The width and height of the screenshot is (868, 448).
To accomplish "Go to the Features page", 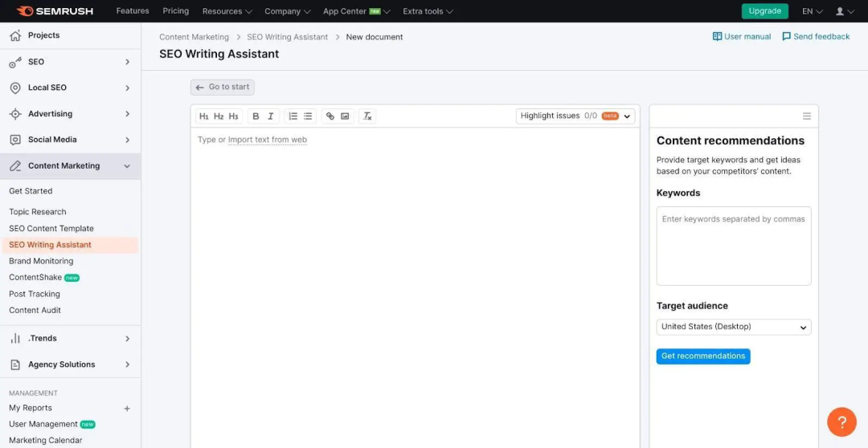I will pyautogui.click(x=133, y=11).
